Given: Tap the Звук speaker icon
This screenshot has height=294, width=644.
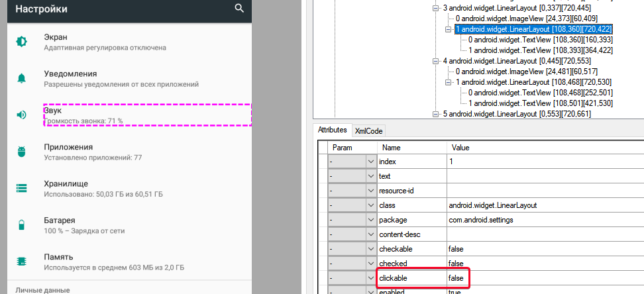Looking at the screenshot, I should (x=21, y=115).
